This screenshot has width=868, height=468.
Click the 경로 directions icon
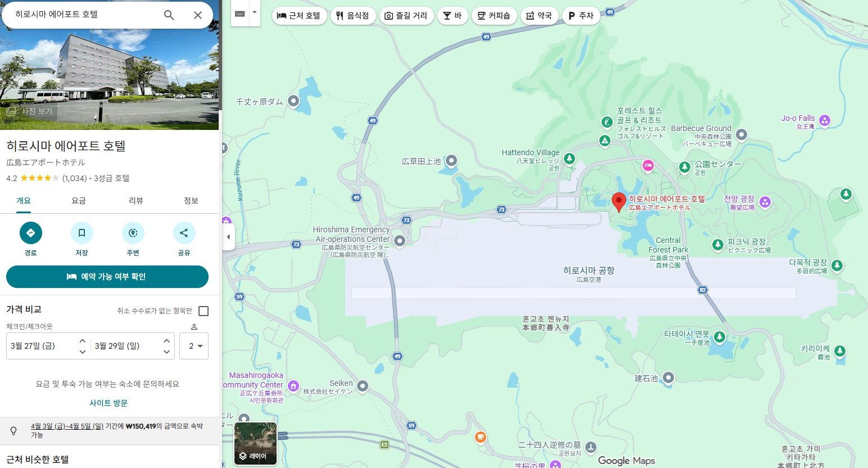coord(31,233)
